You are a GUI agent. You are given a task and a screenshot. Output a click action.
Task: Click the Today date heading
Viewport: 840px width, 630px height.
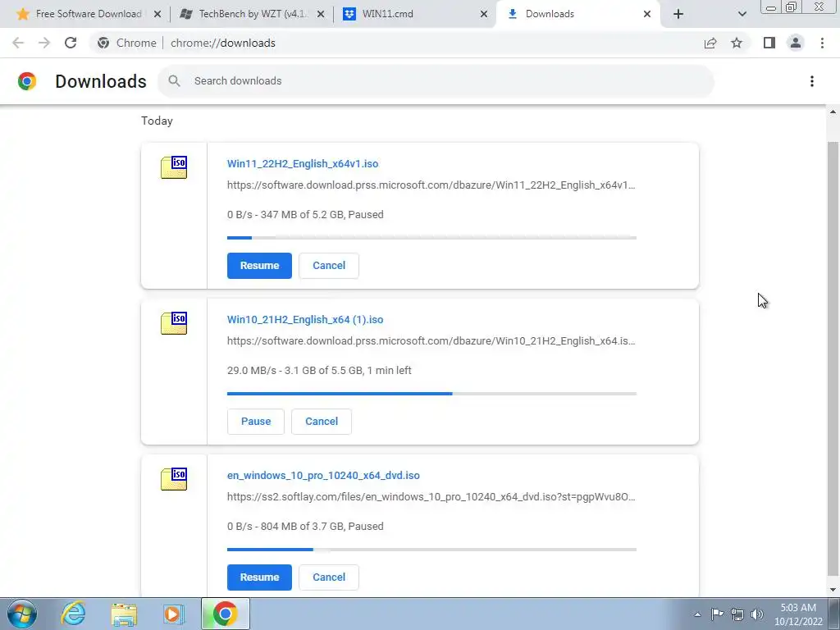(x=157, y=121)
